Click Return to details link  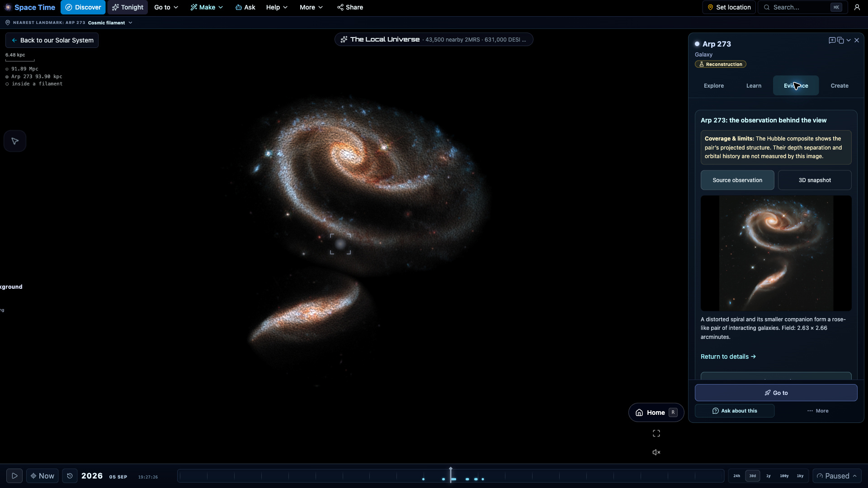point(728,357)
